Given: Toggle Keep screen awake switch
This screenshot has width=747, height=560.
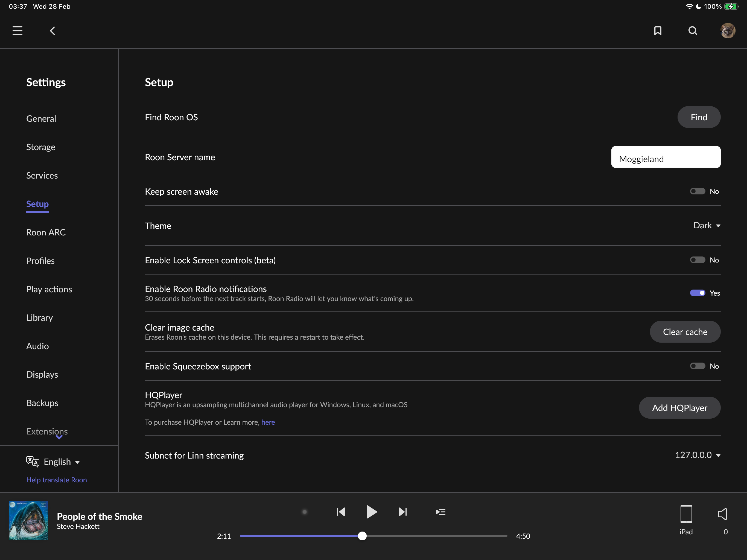Looking at the screenshot, I should click(x=697, y=191).
